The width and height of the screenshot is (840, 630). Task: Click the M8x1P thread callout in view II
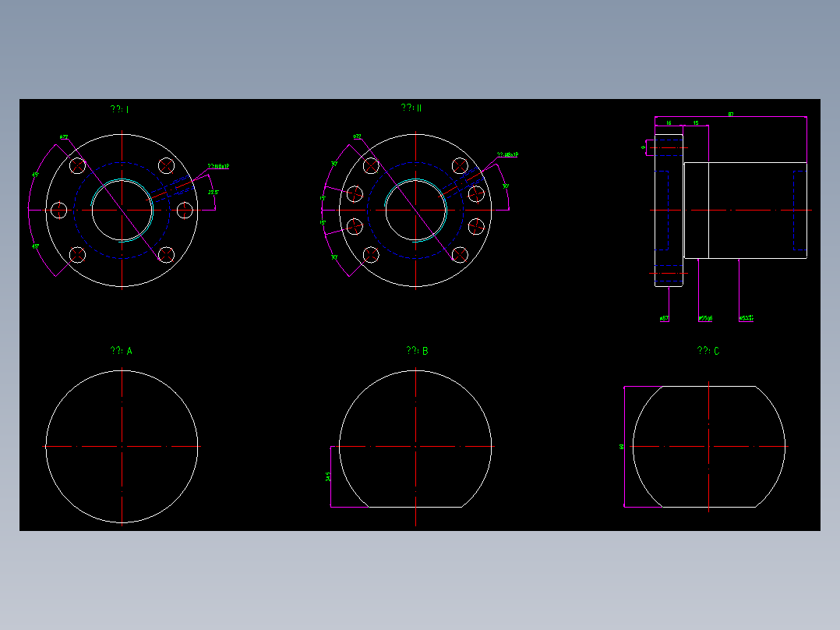coord(507,154)
